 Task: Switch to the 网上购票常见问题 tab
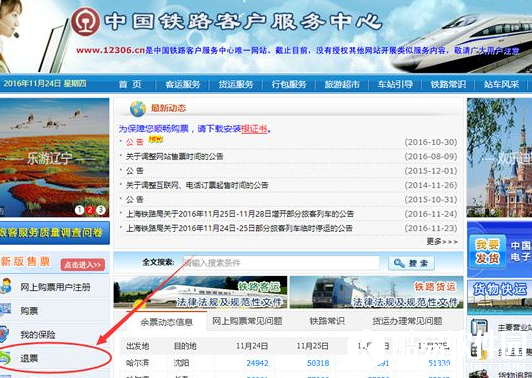247,321
